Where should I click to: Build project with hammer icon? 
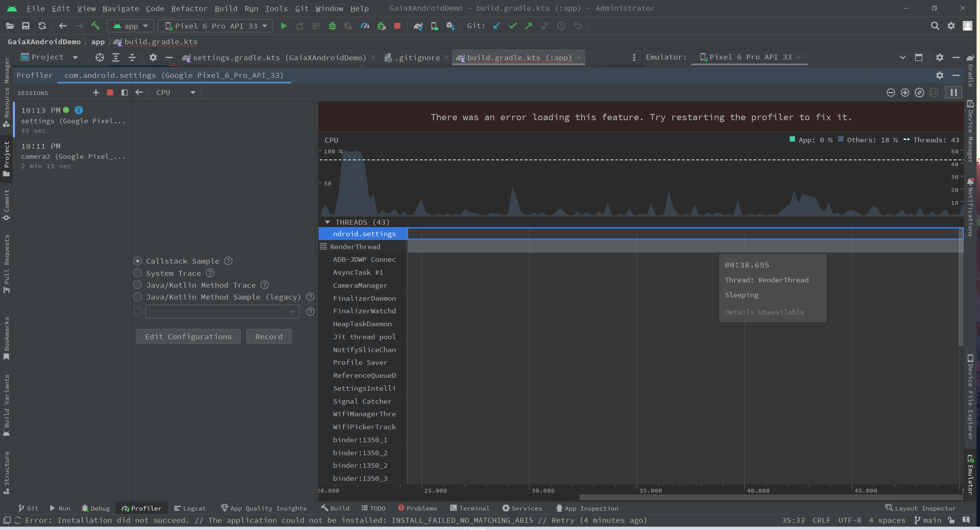(95, 26)
